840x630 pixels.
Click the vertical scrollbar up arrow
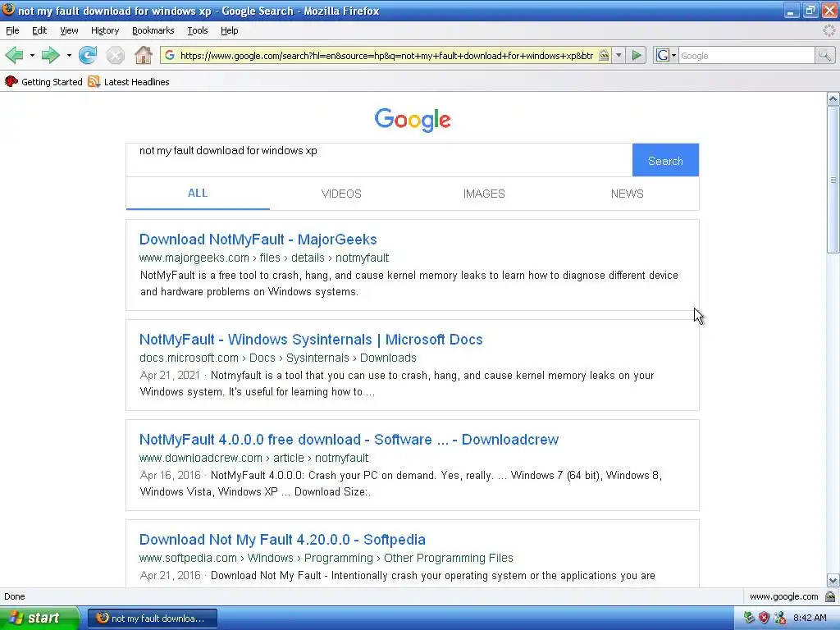[833, 98]
